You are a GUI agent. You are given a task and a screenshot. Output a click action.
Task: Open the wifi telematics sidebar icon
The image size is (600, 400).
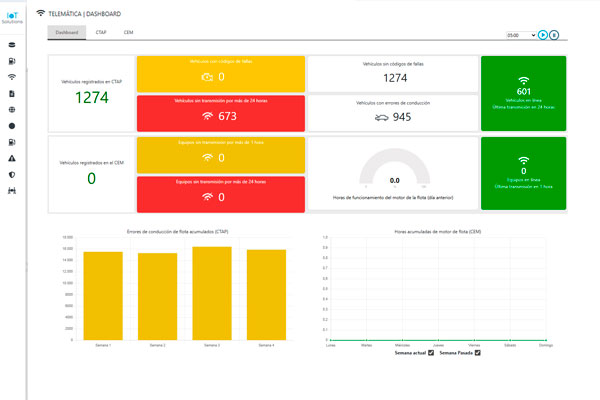12,77
